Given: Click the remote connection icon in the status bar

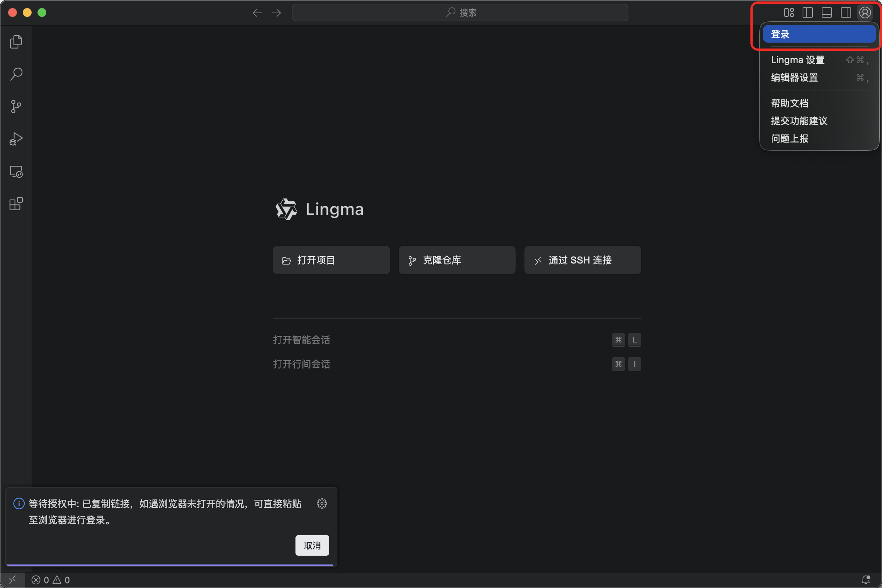Looking at the screenshot, I should (12, 580).
